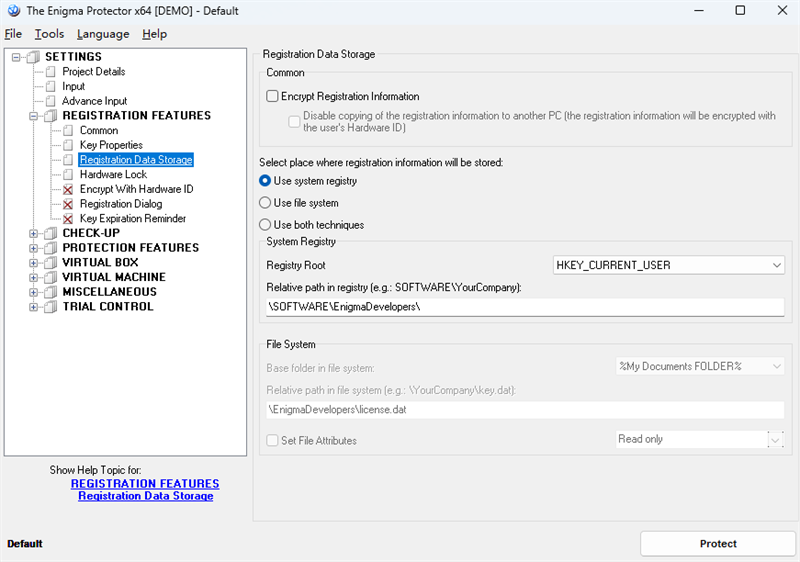This screenshot has height=562, width=800.
Task: Click the relative registry path input field
Action: click(525, 307)
